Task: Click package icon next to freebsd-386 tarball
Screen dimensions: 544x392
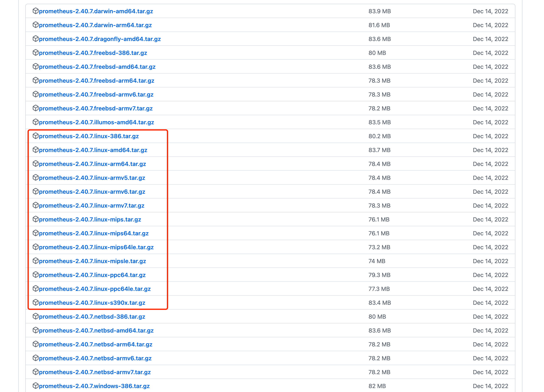Action: point(35,52)
